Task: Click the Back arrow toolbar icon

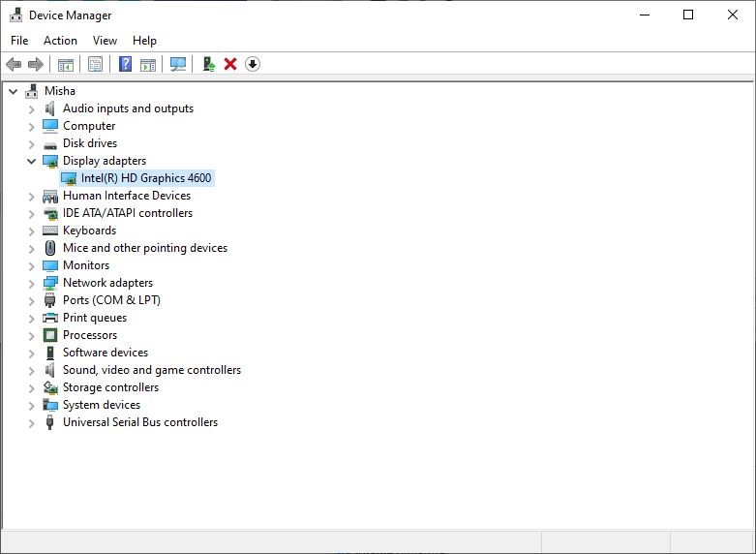Action: point(14,64)
